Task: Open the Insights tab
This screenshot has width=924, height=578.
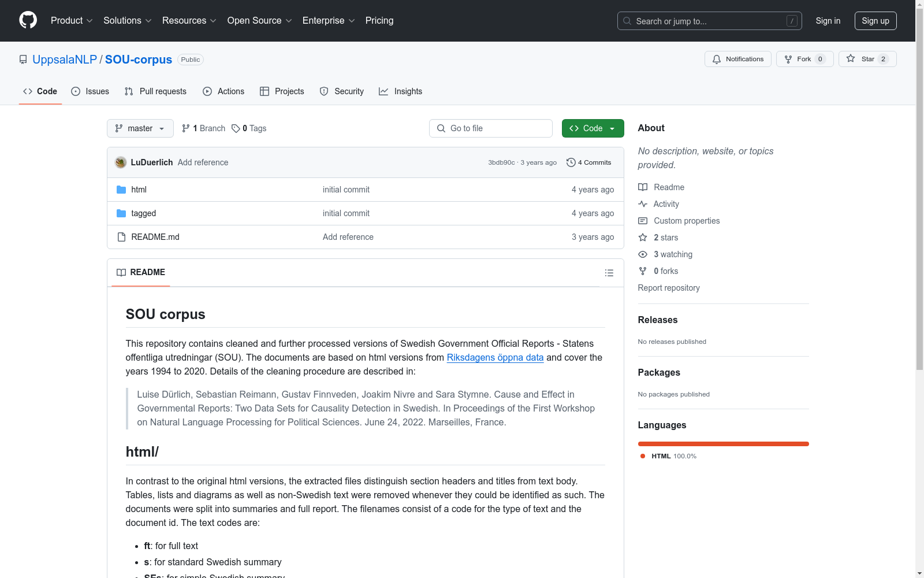Action: (401, 91)
